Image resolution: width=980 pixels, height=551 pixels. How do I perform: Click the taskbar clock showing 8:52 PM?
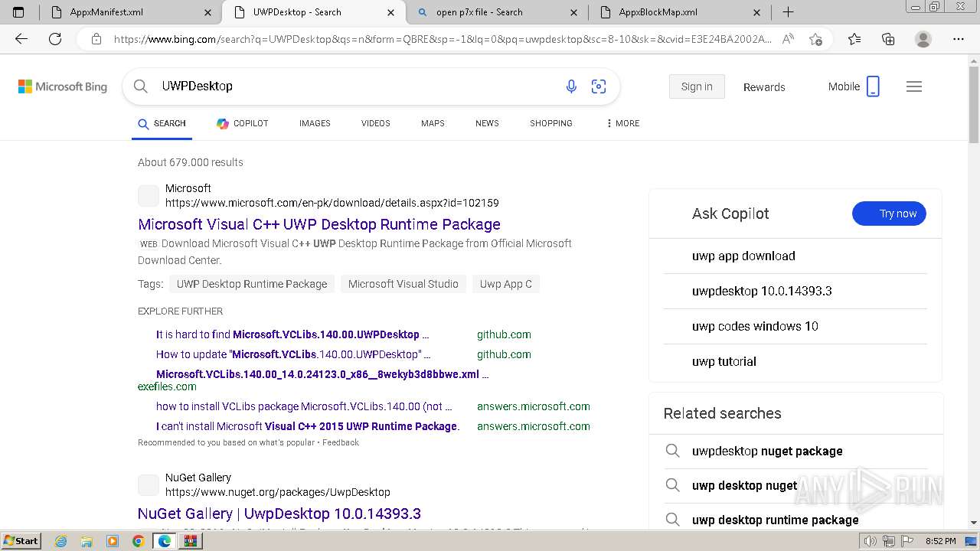(940, 542)
